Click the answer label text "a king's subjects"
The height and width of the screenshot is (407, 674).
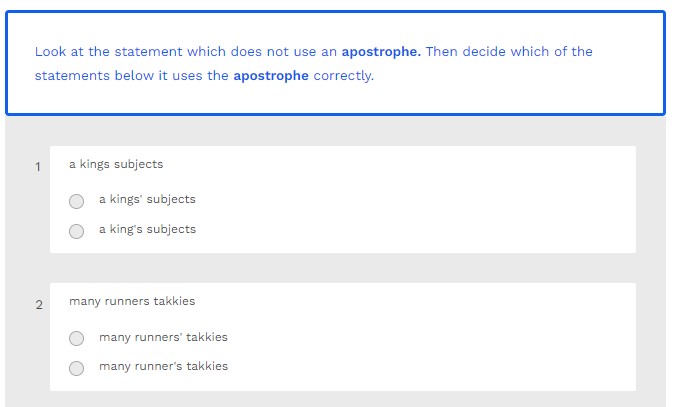pyautogui.click(x=147, y=230)
